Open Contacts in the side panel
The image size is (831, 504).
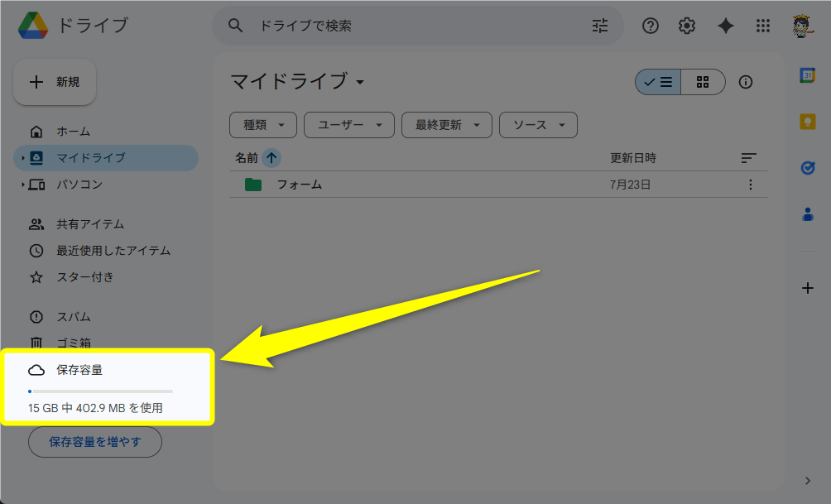[807, 214]
